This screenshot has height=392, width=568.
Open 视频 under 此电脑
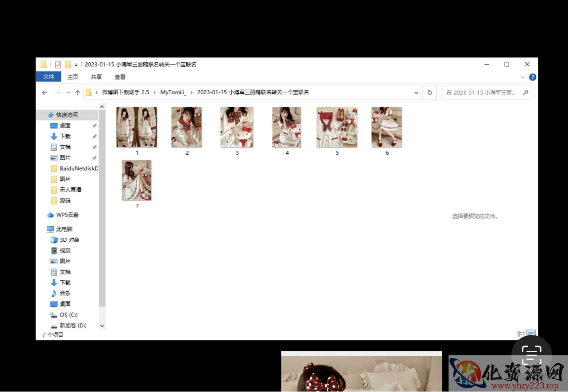[x=65, y=250]
